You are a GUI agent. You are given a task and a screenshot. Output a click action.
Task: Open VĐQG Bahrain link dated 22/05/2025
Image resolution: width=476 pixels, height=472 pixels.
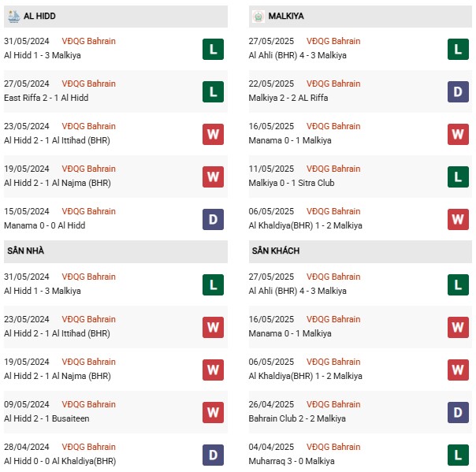tap(333, 84)
